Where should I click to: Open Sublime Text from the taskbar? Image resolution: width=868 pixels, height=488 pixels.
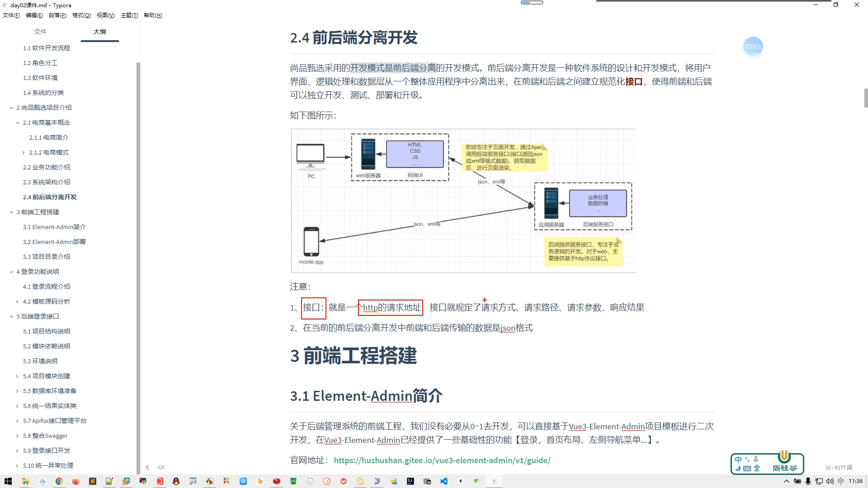click(x=92, y=481)
